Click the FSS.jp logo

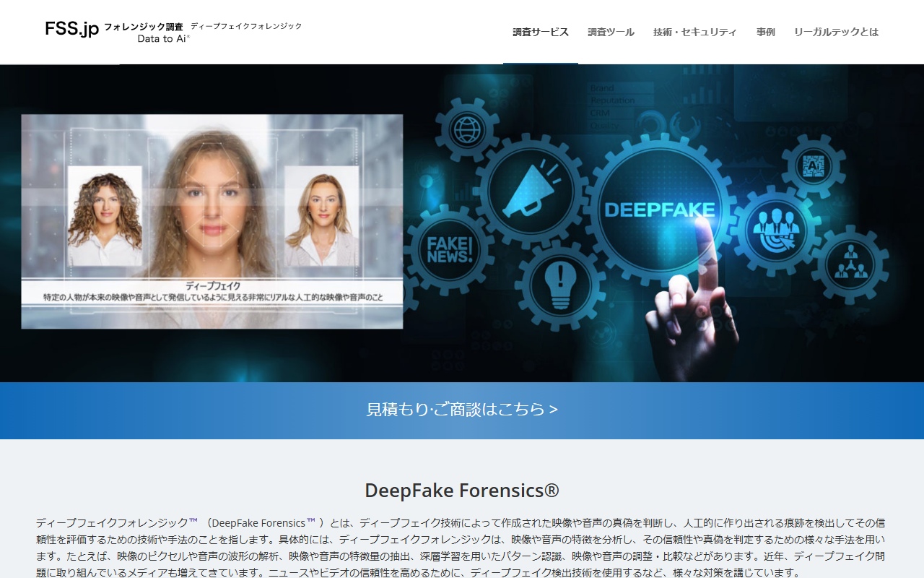71,29
